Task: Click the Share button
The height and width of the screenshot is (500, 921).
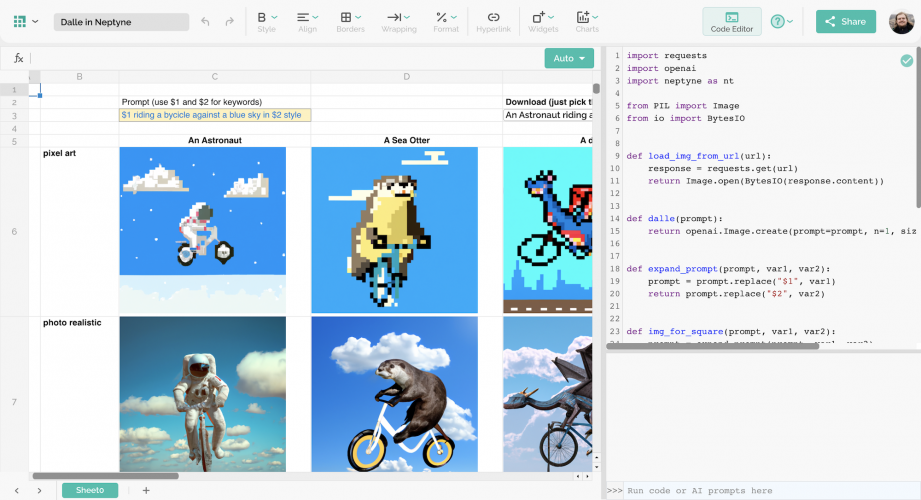Action: [845, 21]
